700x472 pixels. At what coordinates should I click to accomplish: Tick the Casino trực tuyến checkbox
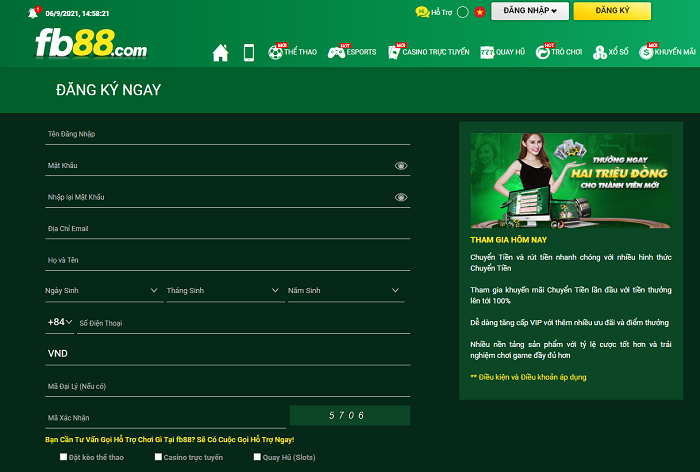click(158, 457)
